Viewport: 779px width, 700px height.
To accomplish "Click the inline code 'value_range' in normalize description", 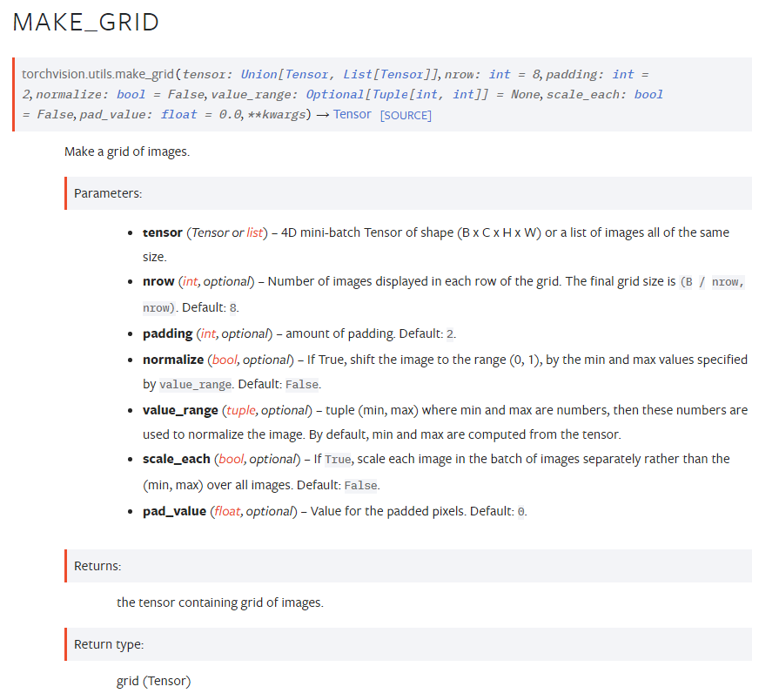I will click(195, 385).
